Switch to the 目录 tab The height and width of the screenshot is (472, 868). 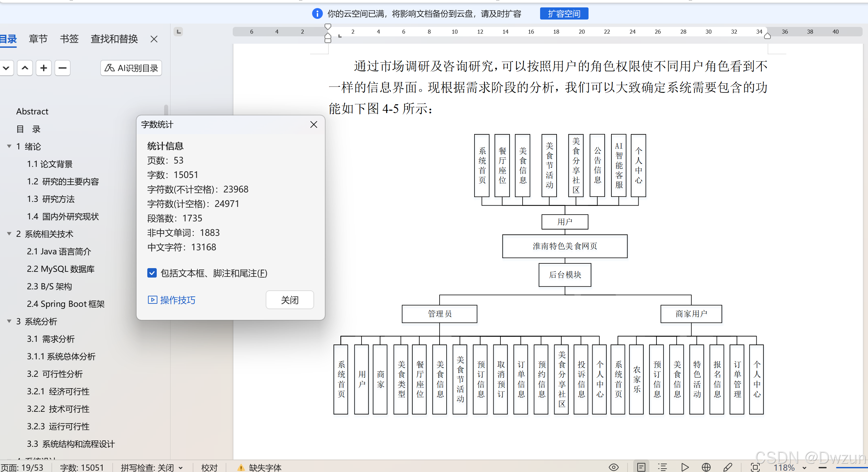(x=8, y=39)
